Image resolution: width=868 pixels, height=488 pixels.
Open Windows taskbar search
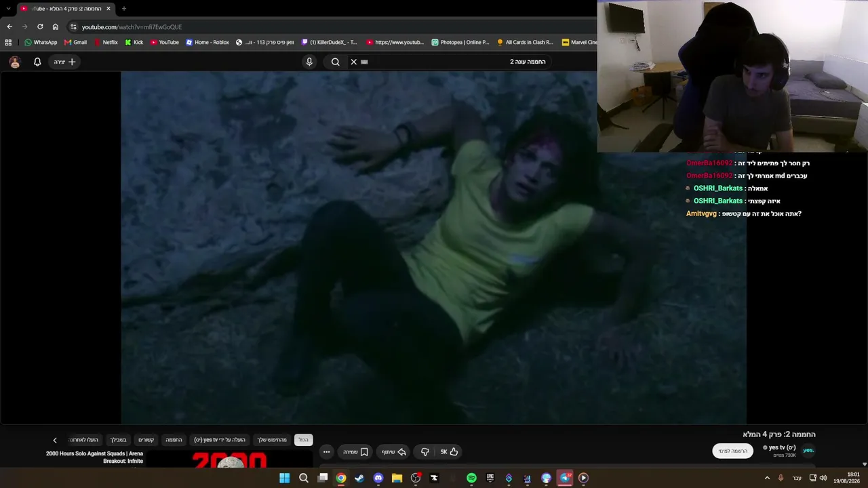point(304,478)
